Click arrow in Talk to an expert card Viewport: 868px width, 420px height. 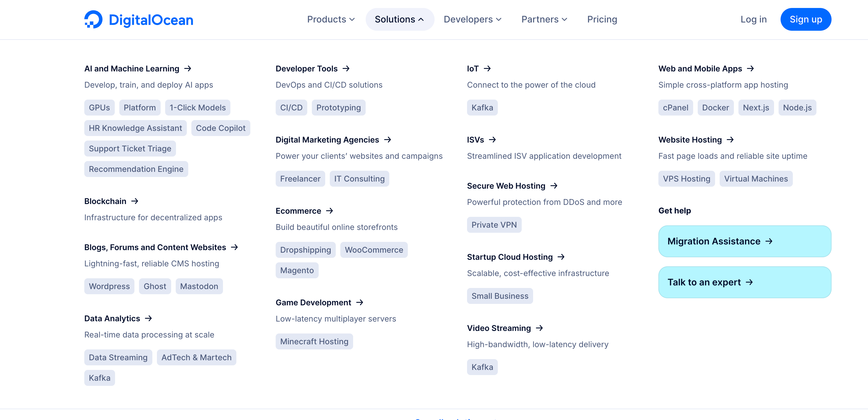pos(750,282)
